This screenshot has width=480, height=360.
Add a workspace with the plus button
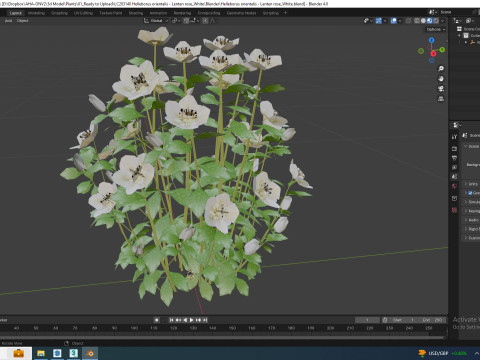tap(285, 13)
